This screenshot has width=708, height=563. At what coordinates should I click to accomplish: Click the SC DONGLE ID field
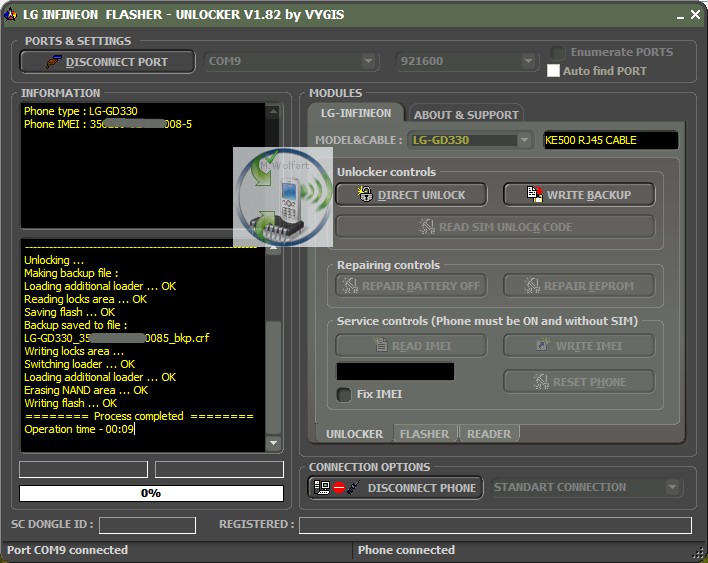coord(147,525)
